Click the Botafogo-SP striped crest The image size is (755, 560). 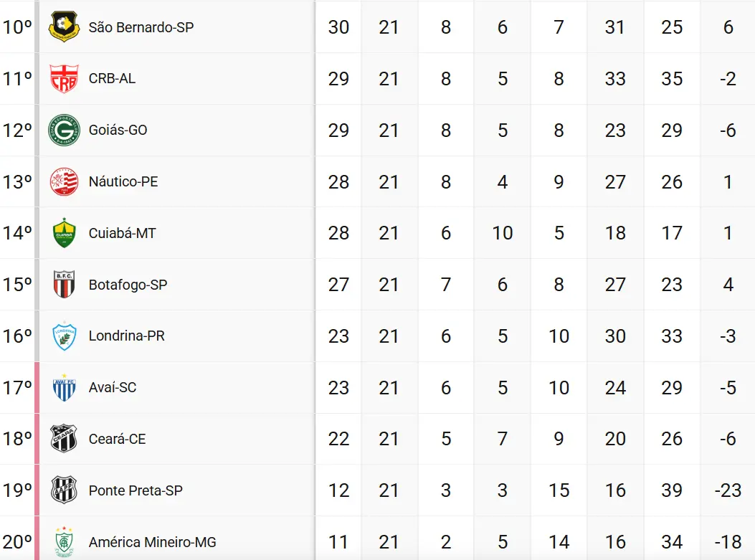pyautogui.click(x=64, y=285)
